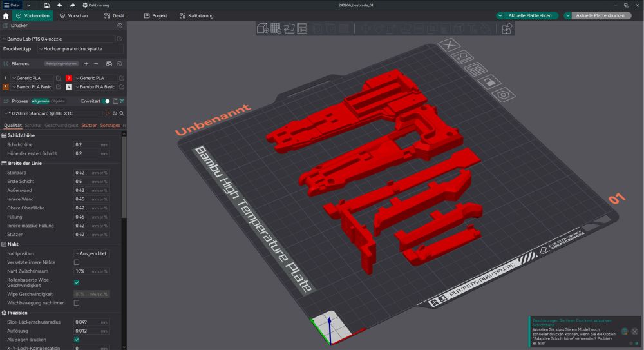The width and height of the screenshot is (644, 350).
Task: Sync filaments from AMS
Action: [109, 64]
